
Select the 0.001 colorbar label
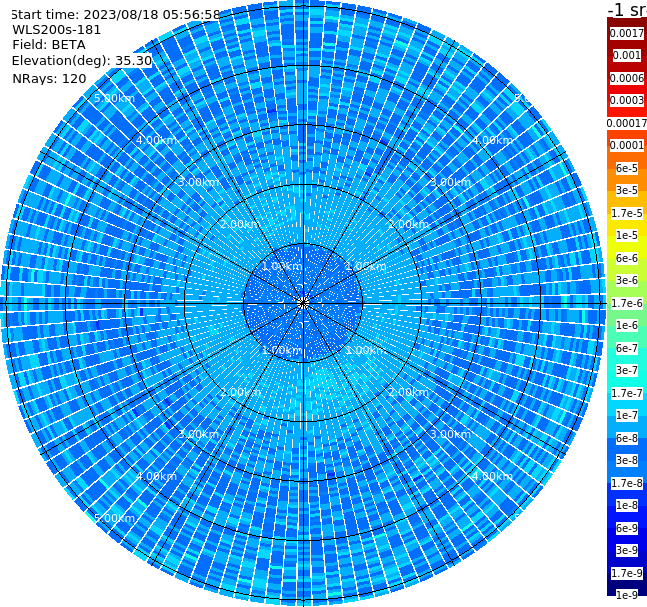click(627, 55)
